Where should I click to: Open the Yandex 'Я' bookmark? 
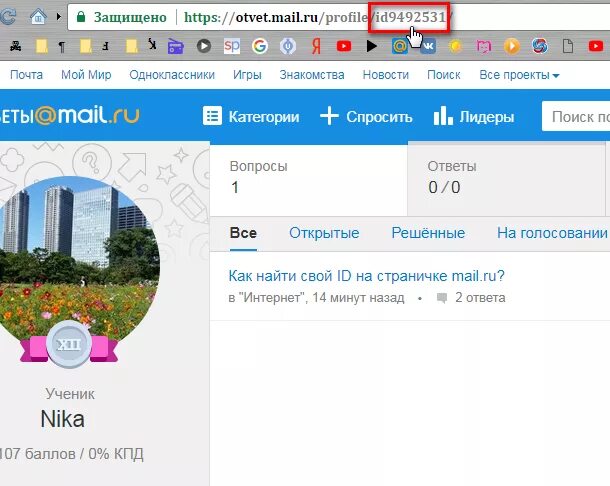pos(316,46)
